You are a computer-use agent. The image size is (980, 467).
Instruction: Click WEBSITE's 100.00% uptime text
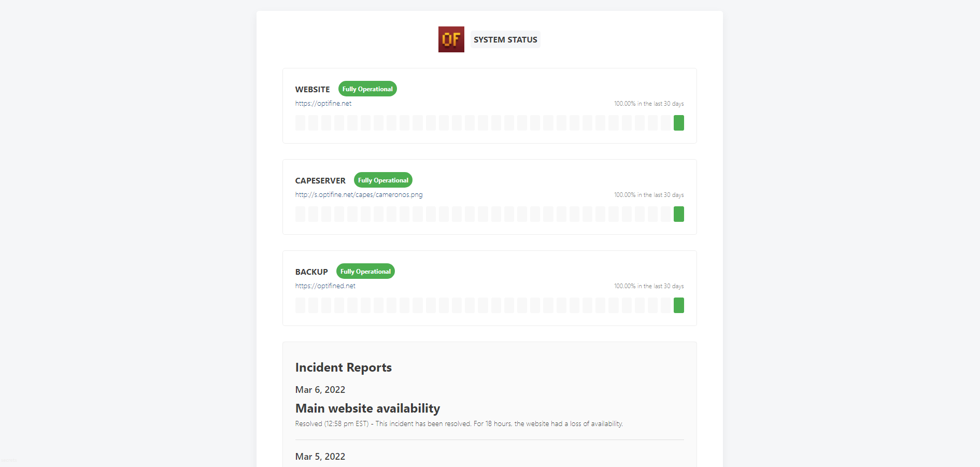tap(649, 104)
